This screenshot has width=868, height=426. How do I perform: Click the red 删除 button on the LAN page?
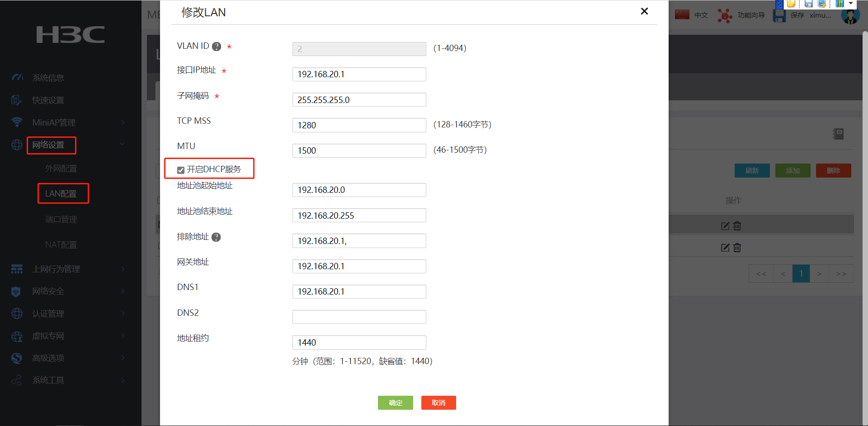[x=834, y=171]
